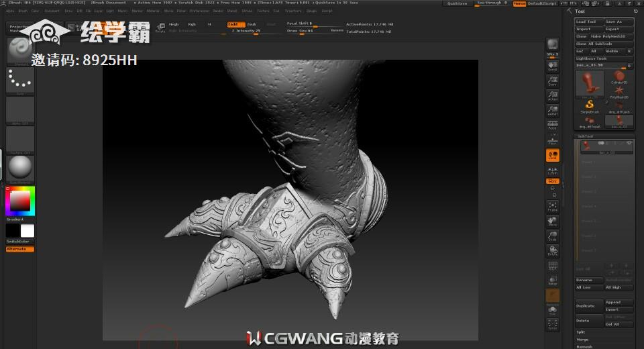
Task: Select the SimpleBrush tool thumbnail
Action: tap(590, 107)
